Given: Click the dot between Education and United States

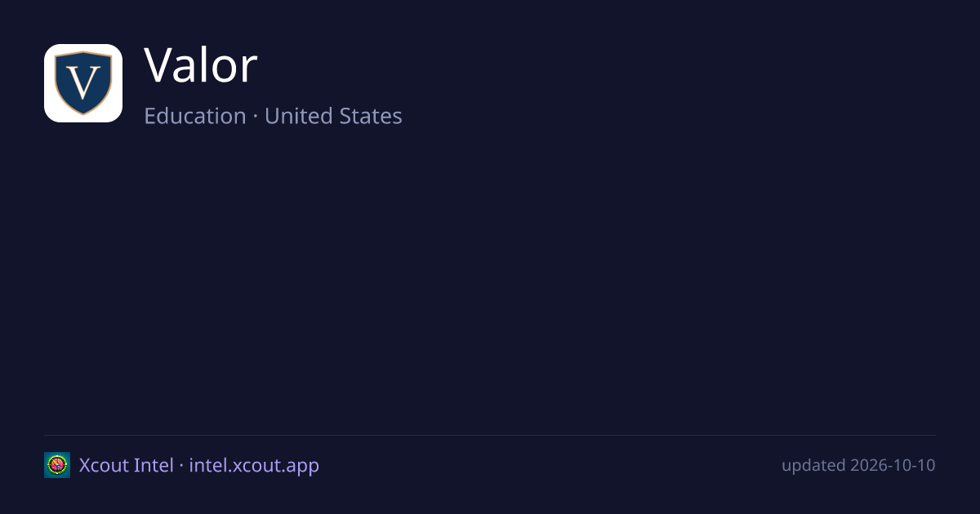Looking at the screenshot, I should coord(256,117).
